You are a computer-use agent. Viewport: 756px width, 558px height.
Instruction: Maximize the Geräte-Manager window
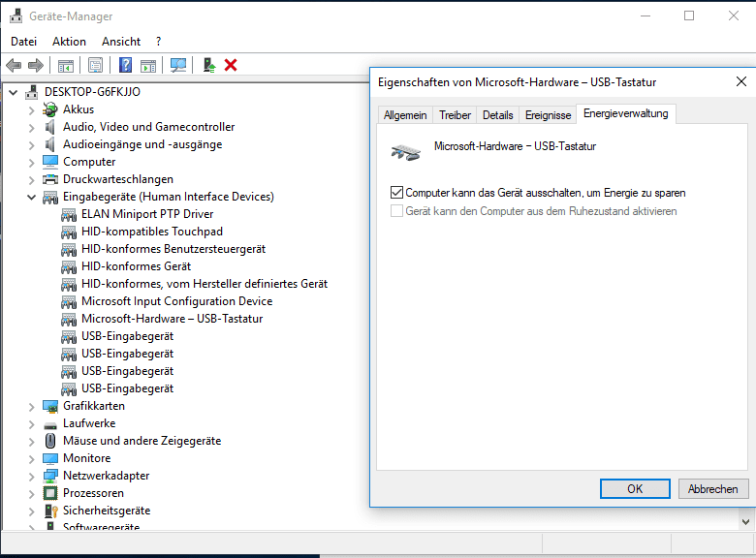pyautogui.click(x=689, y=15)
